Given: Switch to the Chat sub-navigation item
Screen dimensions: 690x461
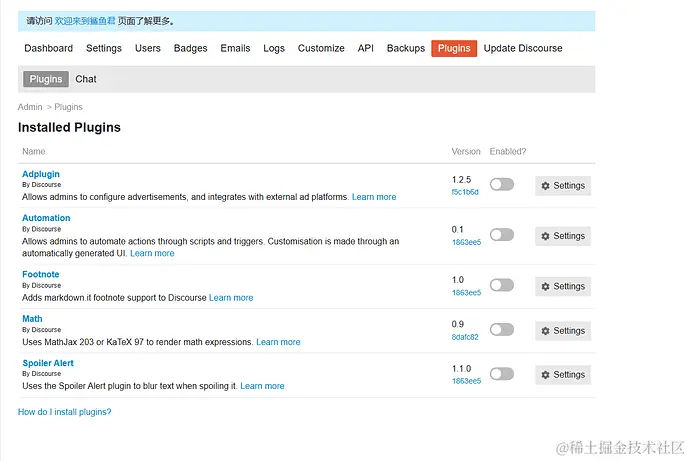Looking at the screenshot, I should pyautogui.click(x=86, y=79).
